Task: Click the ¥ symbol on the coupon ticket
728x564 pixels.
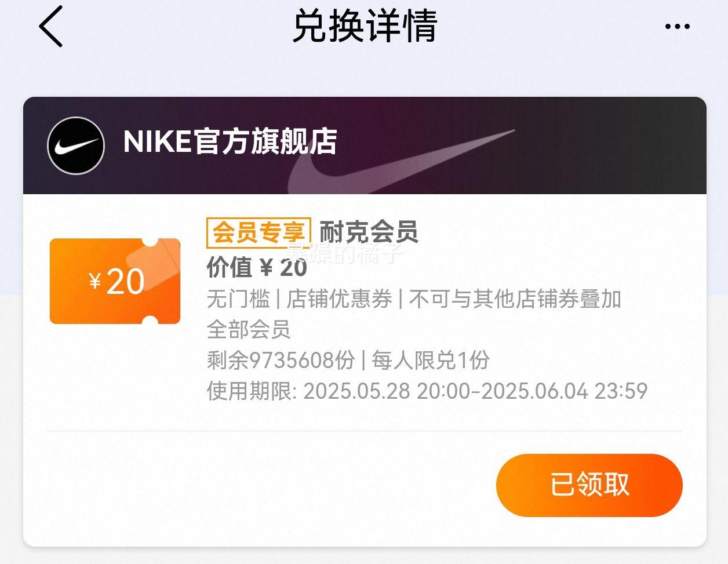Action: (x=95, y=282)
